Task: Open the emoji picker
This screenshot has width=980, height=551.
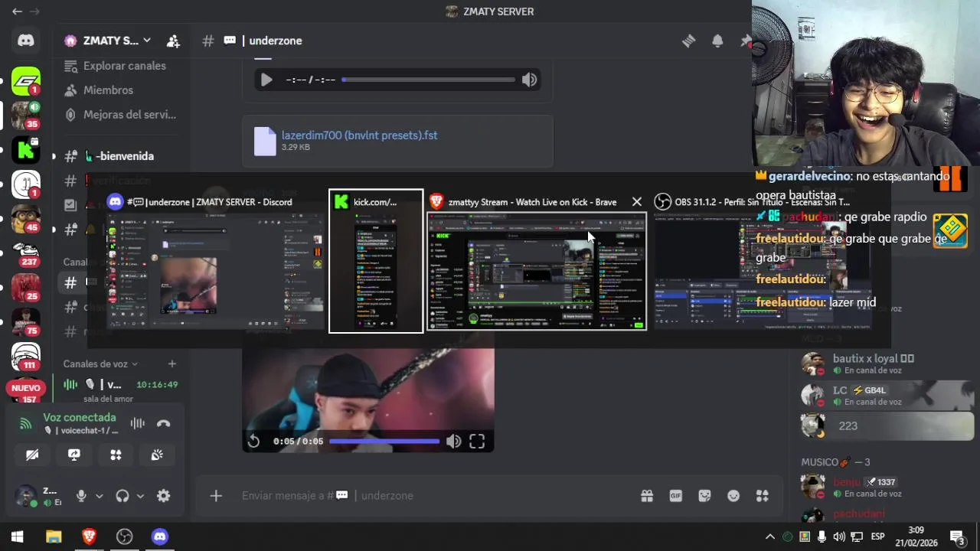Action: 733,496
